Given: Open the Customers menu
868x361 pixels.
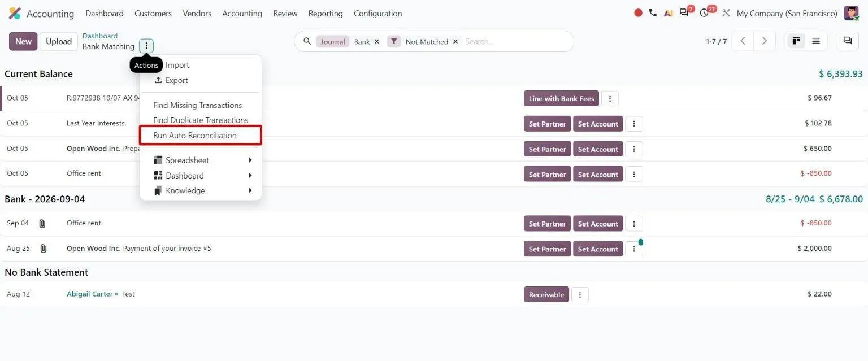Looking at the screenshot, I should coord(153,13).
